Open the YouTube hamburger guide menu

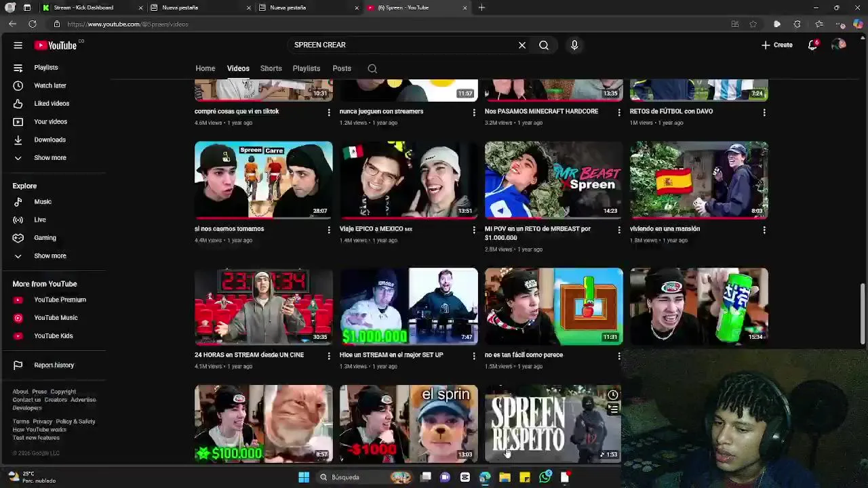(x=18, y=45)
